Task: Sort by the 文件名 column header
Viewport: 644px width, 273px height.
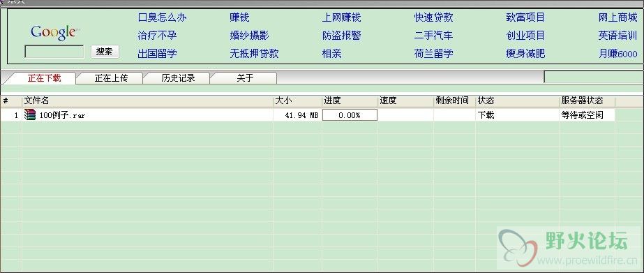Action: (x=148, y=101)
